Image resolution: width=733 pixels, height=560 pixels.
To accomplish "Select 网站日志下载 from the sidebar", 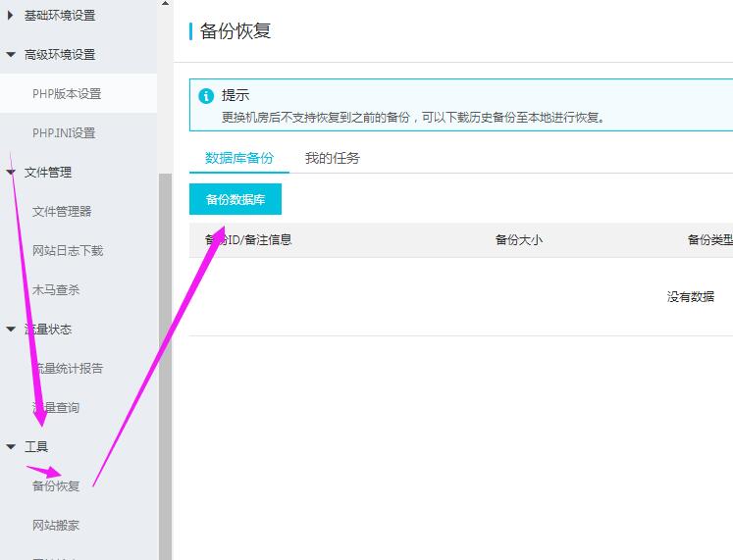I will (68, 251).
